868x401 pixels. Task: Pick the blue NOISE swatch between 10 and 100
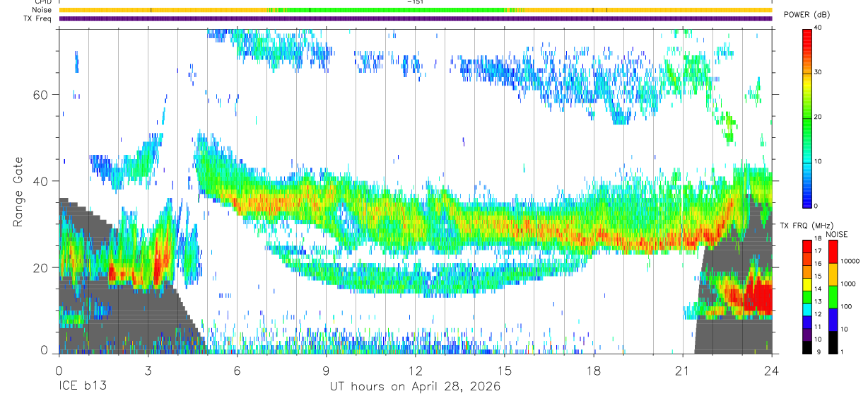pyautogui.click(x=833, y=320)
